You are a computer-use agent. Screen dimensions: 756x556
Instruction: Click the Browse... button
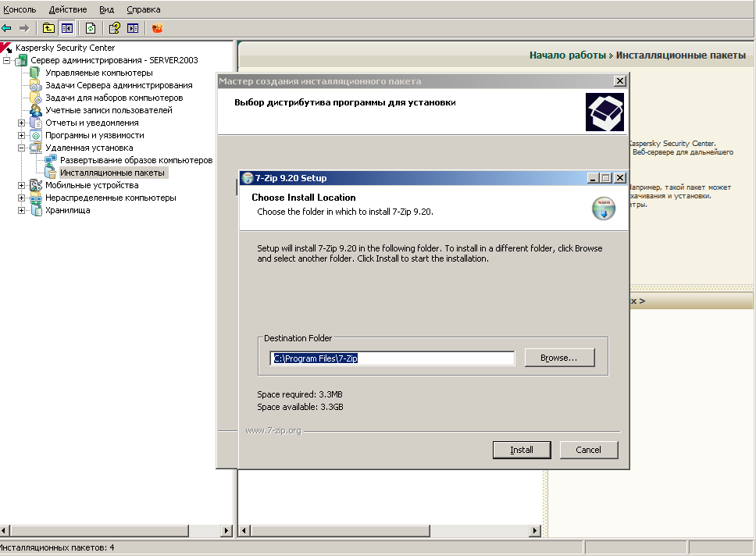[x=559, y=358]
